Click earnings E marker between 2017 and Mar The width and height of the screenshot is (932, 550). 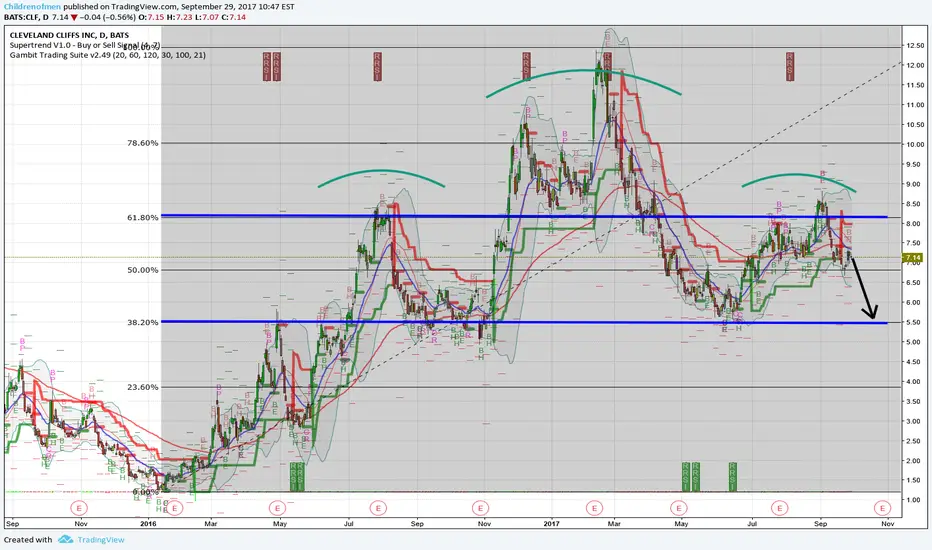[x=594, y=508]
